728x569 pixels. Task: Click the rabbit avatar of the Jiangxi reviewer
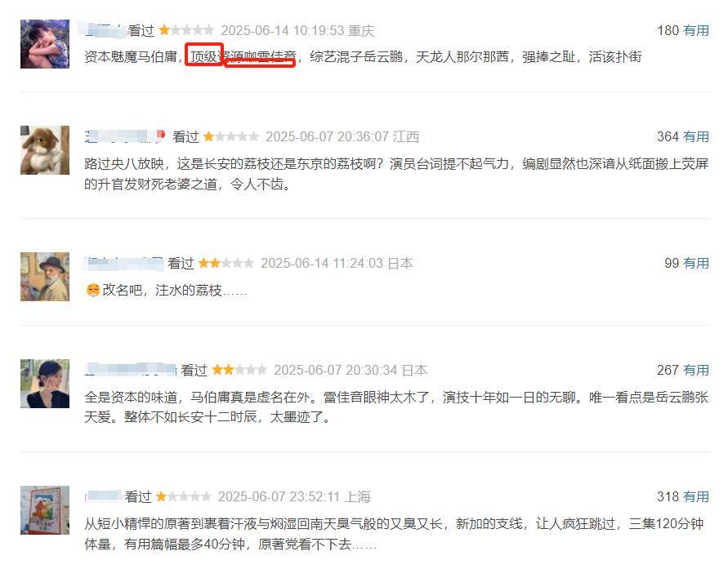pyautogui.click(x=45, y=150)
